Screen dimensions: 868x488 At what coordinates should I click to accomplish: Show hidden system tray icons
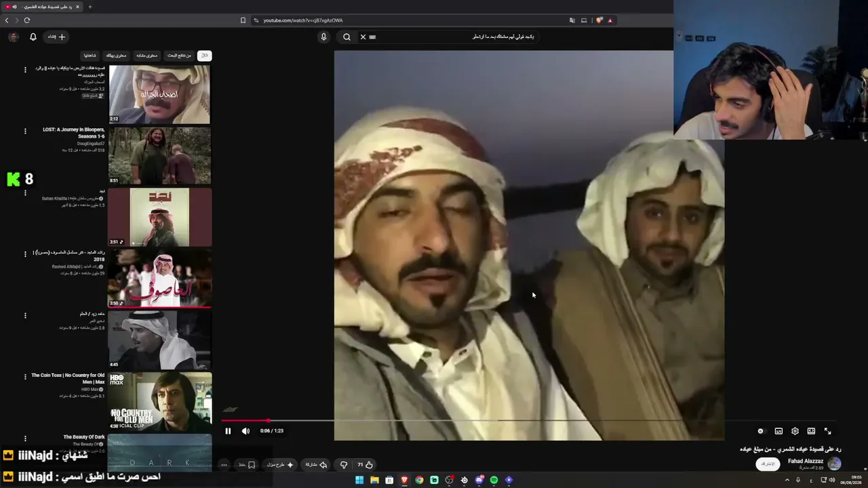pyautogui.click(x=787, y=480)
